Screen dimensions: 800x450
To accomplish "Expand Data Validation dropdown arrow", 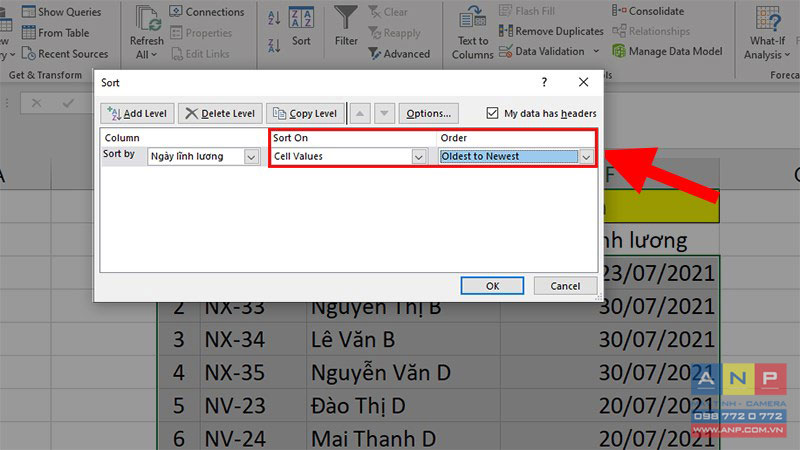I will coord(596,51).
